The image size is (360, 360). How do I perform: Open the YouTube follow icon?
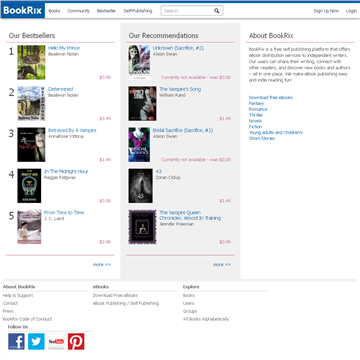pos(56,341)
